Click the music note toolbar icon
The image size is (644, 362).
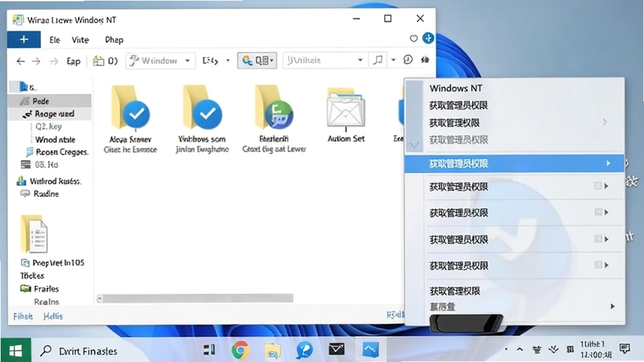[378, 60]
